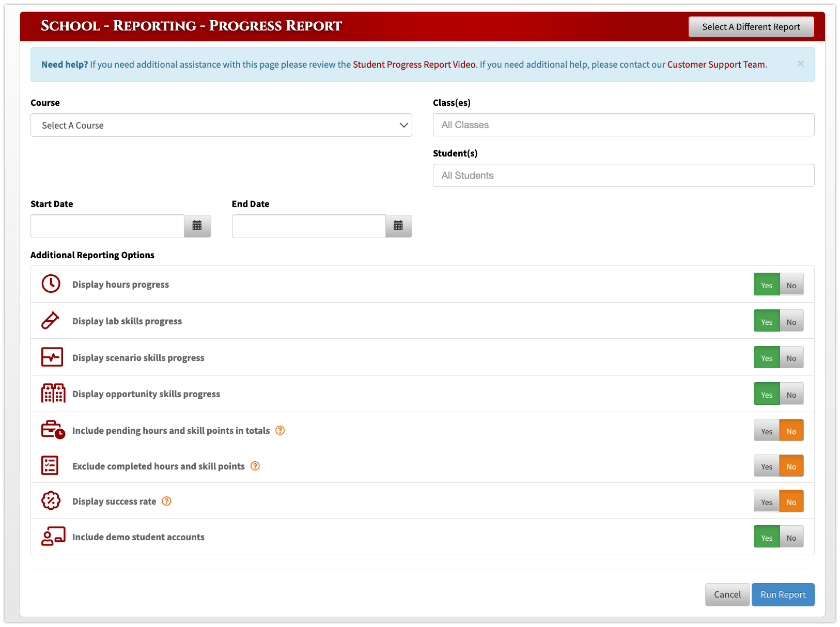Click the building icon for opportunity skills progress
The width and height of the screenshot is (840, 627).
point(53,393)
